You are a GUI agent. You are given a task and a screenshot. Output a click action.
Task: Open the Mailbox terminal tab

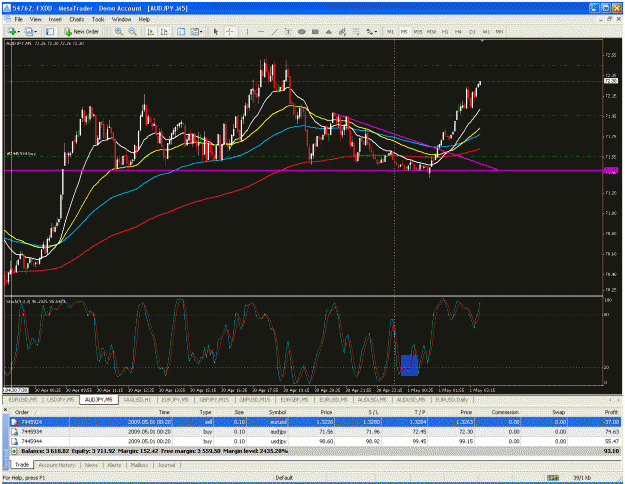[139, 465]
